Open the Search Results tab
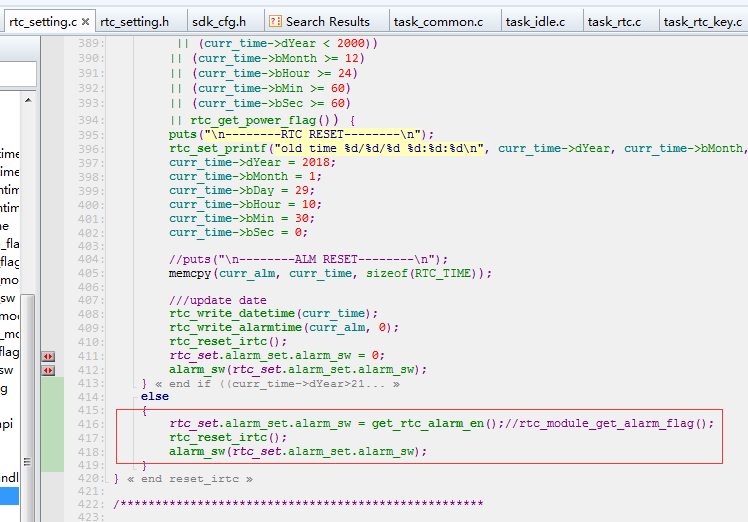748x522 pixels. tap(327, 21)
